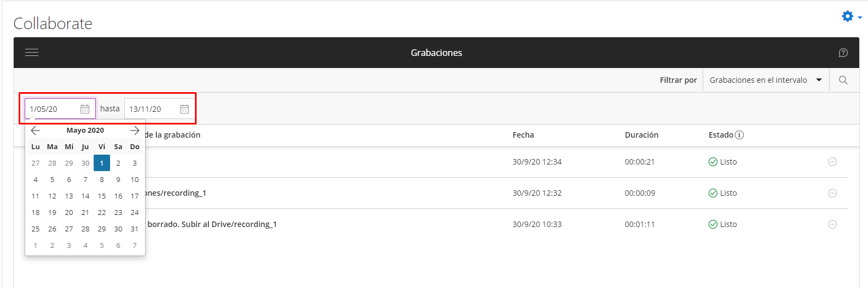Open the recordings search magnifier
The width and height of the screenshot is (868, 289).
click(843, 80)
